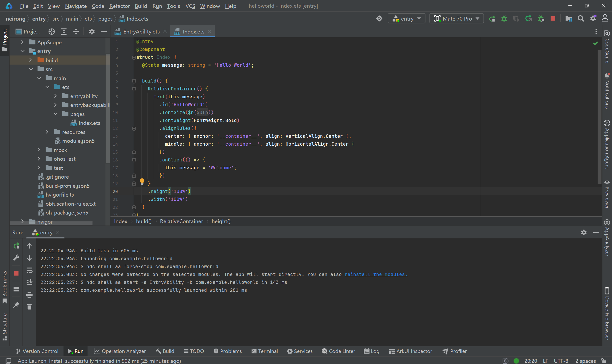
Task: Click the Debug entry bug icon
Action: [504, 19]
